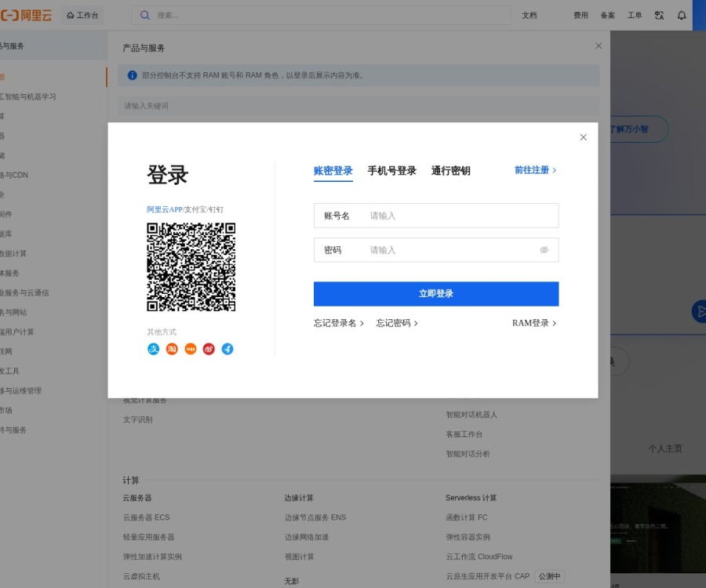Open 工单 in the top bar
Viewport: 706px width, 588px height.
pos(635,16)
